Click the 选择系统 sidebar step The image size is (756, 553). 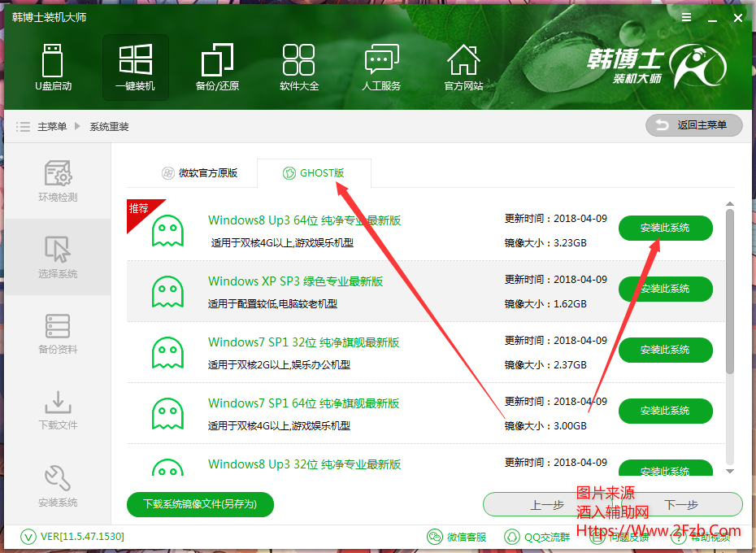(58, 257)
